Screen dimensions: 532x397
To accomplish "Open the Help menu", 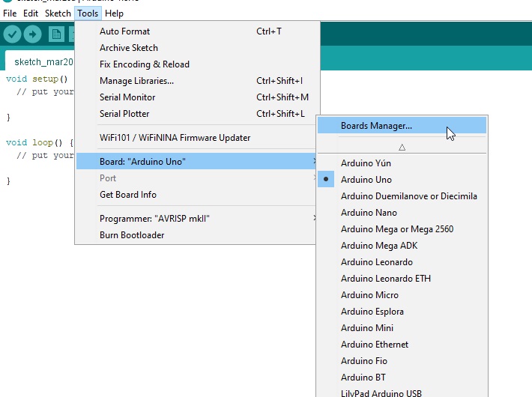I will pyautogui.click(x=114, y=13).
